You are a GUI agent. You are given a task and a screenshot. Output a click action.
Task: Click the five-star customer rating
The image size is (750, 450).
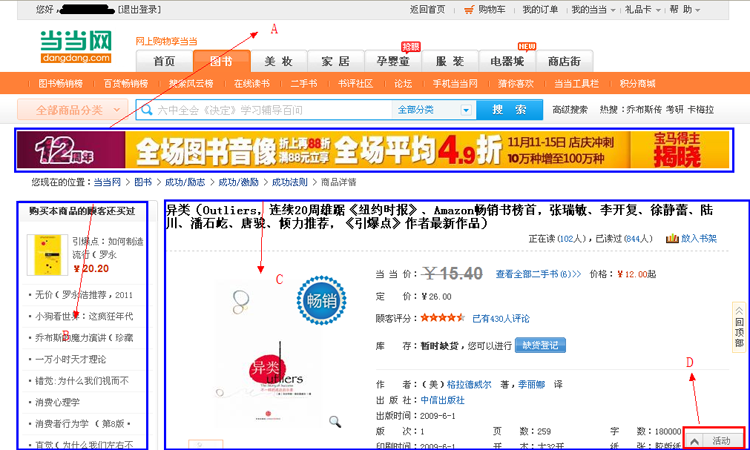coord(442,318)
